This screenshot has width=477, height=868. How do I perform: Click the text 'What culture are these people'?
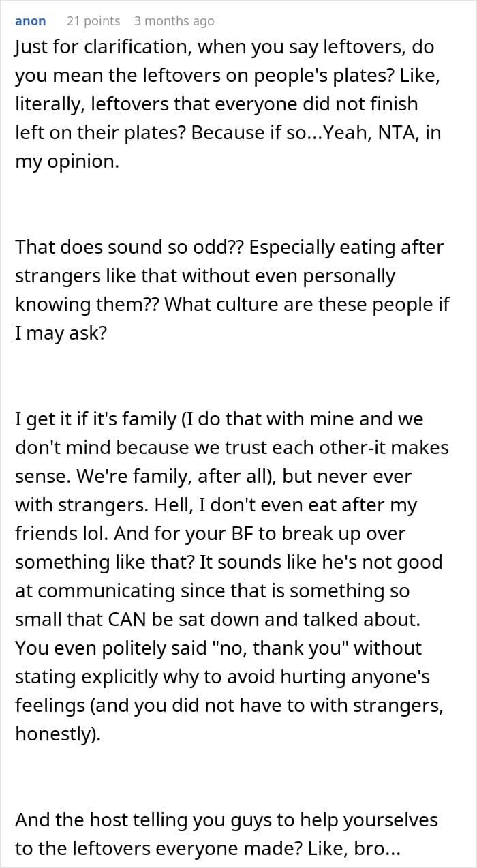click(300, 304)
